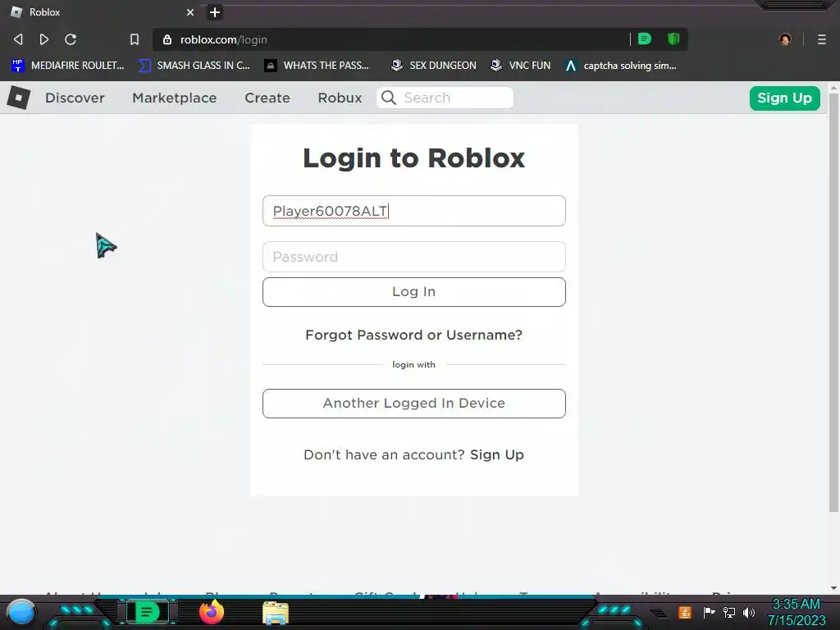Click the browser forward arrow
This screenshot has height=630, width=840.
pos(44,39)
